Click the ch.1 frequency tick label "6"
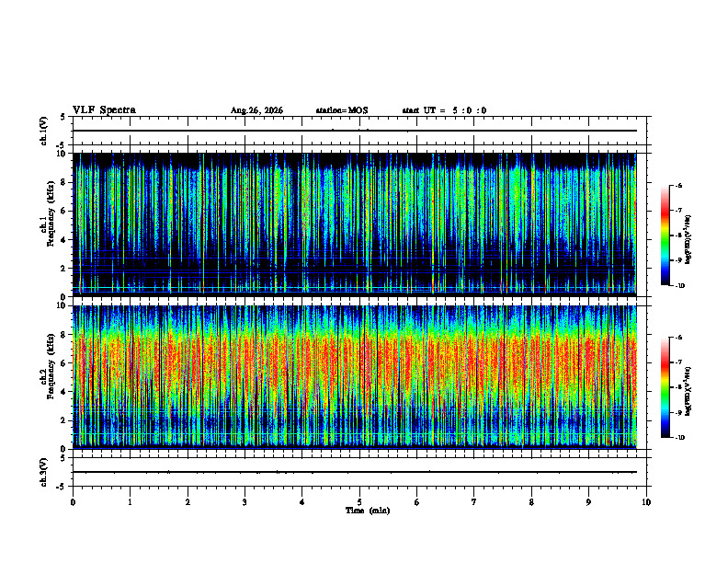This screenshot has width=728, height=563. point(63,211)
